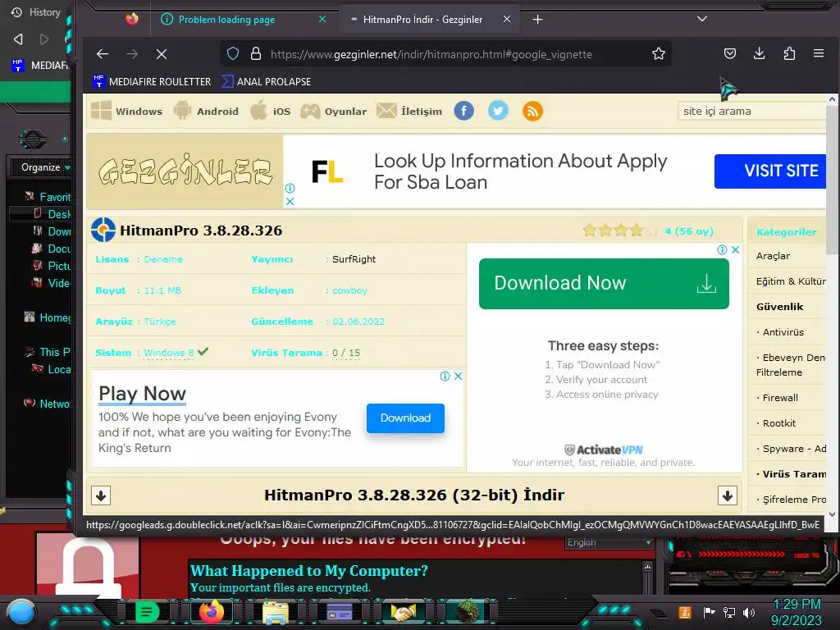Click blue Download button in Evony ad
The width and height of the screenshot is (840, 630).
(x=405, y=418)
